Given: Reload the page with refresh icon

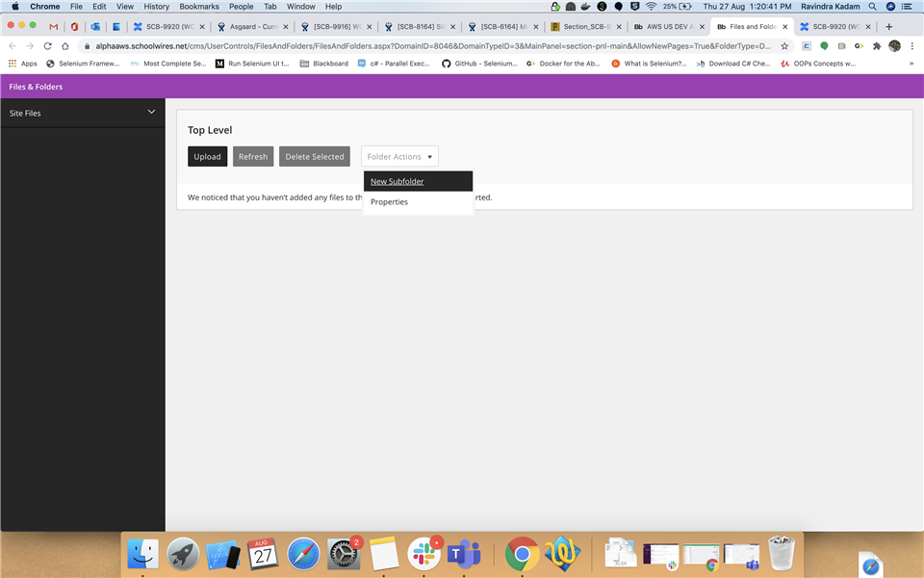Looking at the screenshot, I should point(48,46).
